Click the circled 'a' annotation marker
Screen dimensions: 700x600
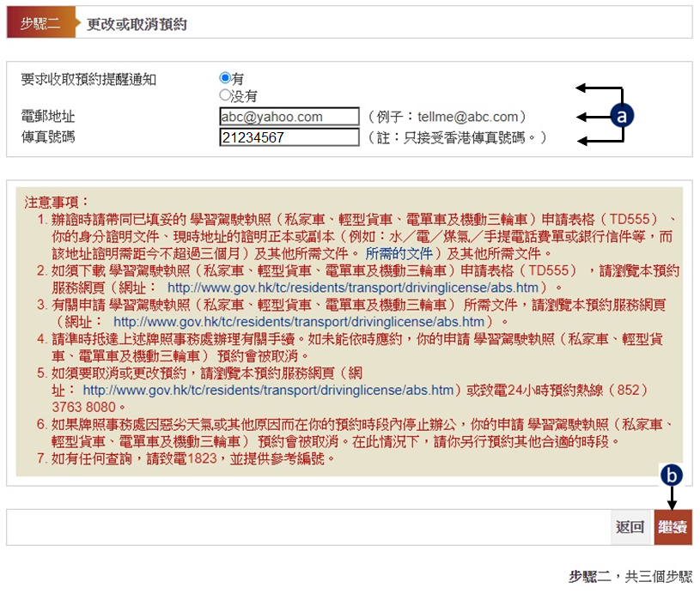click(621, 116)
